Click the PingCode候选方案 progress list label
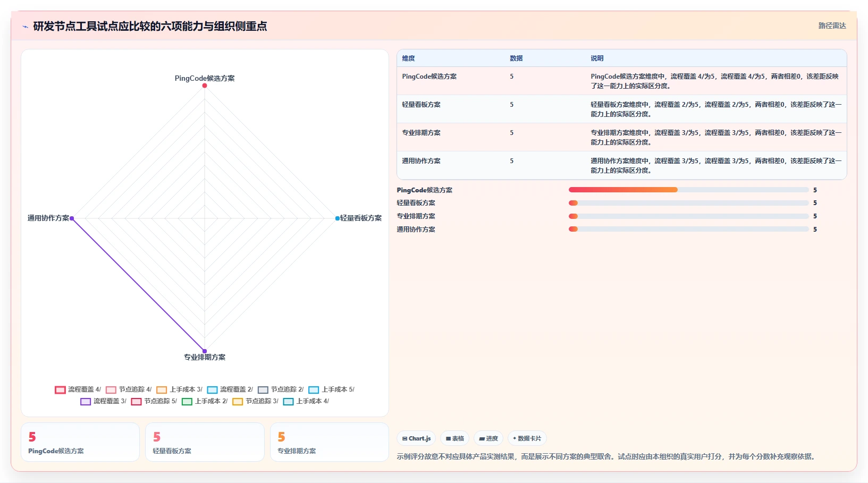This screenshot has width=868, height=483. 425,190
